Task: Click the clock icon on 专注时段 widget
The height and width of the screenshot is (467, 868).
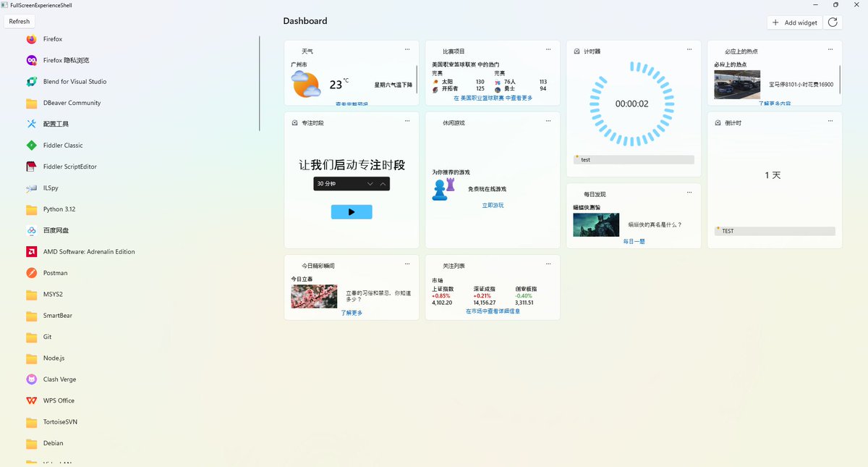Action: click(x=294, y=123)
